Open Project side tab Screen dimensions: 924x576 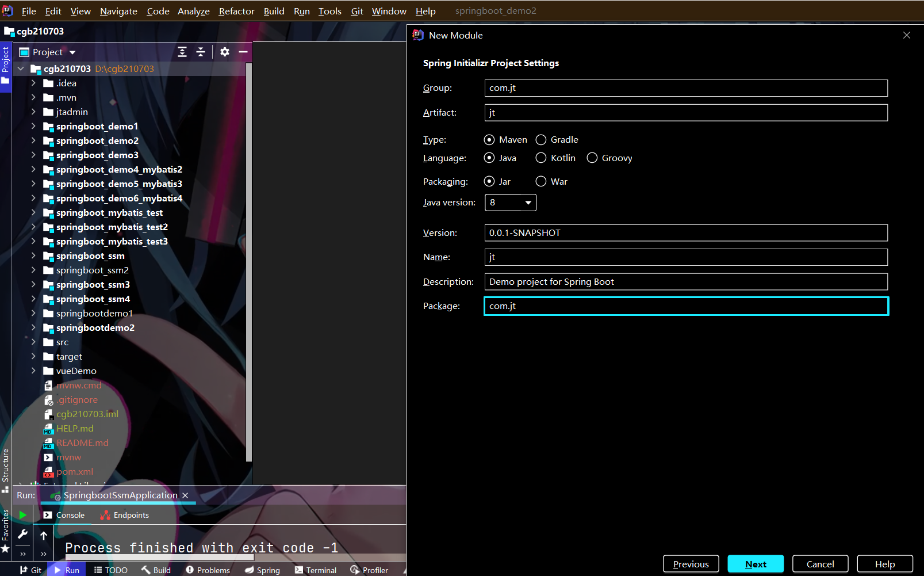5,66
